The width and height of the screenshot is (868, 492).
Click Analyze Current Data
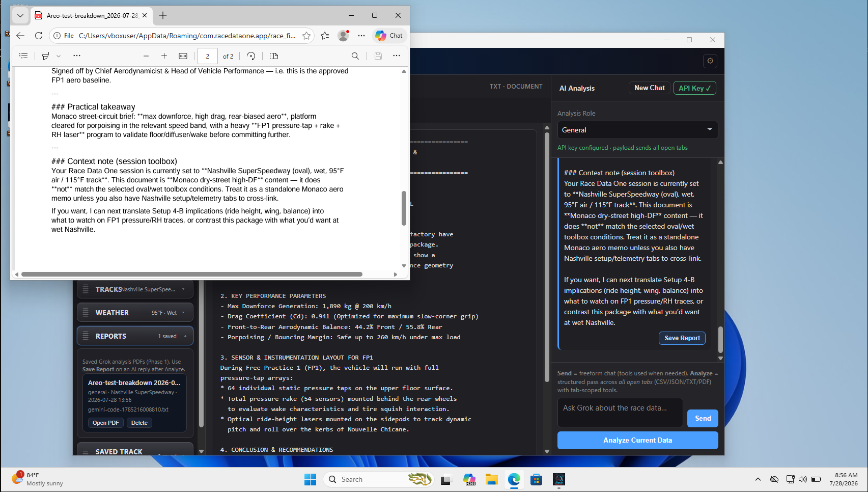637,441
